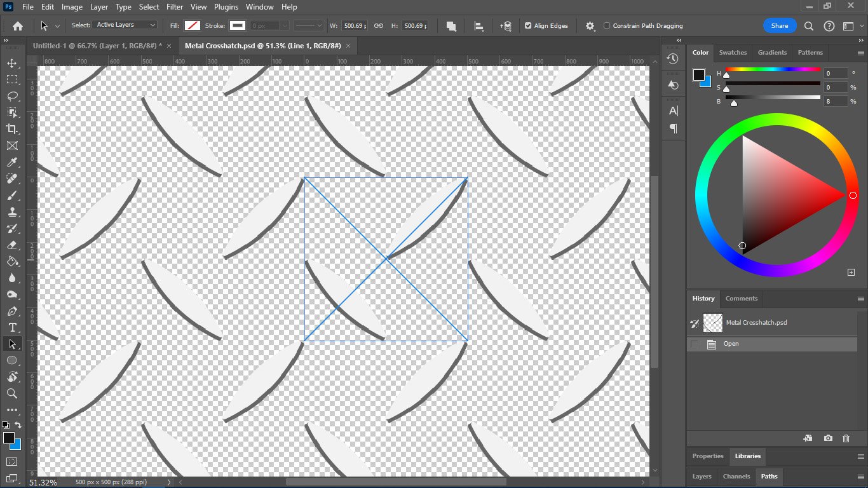Screen dimensions: 868x488
Task: Select the Object Selection tool
Action: (x=11, y=113)
